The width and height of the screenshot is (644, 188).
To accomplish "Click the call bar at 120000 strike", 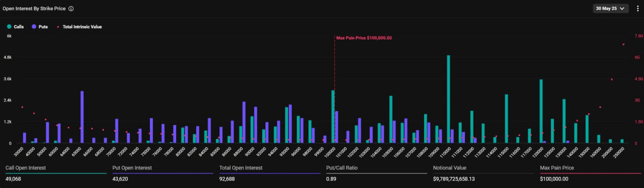I will 541,111.
